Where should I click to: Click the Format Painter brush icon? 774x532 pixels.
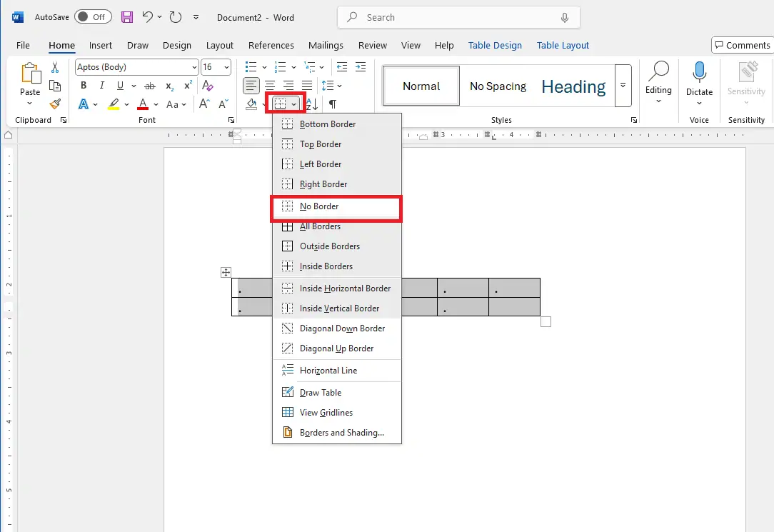point(55,104)
